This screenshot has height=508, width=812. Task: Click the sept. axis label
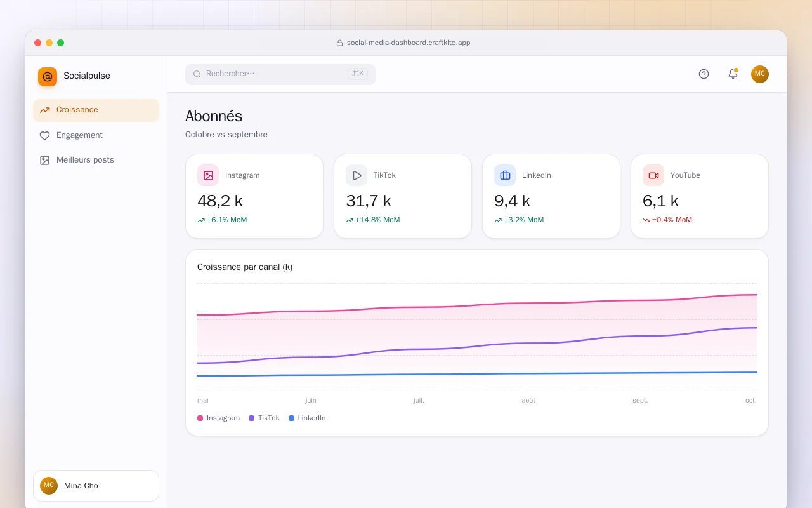(640, 401)
